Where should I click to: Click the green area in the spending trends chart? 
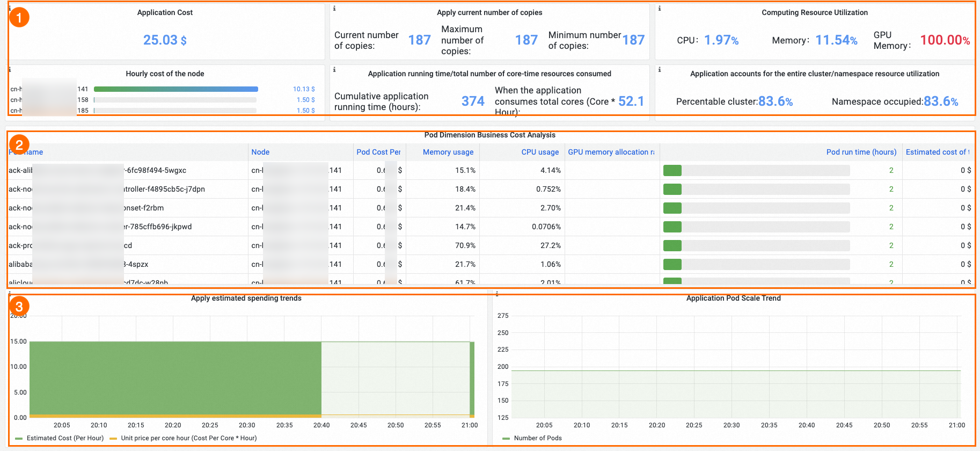[x=175, y=378]
